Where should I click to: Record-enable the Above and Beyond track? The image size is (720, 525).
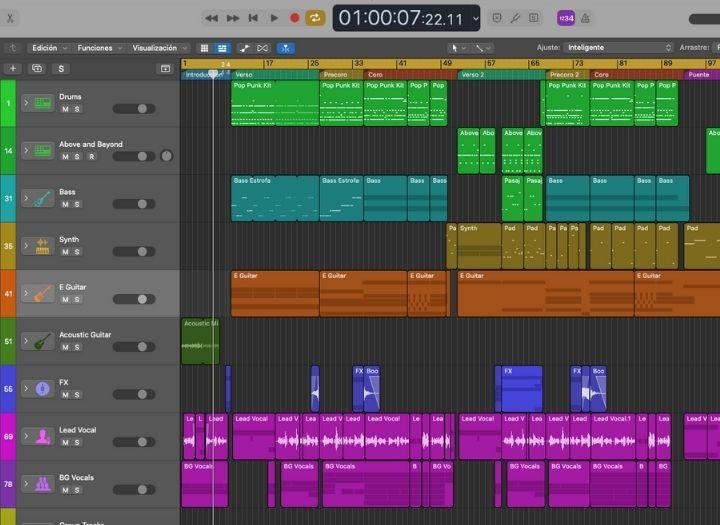click(x=92, y=157)
